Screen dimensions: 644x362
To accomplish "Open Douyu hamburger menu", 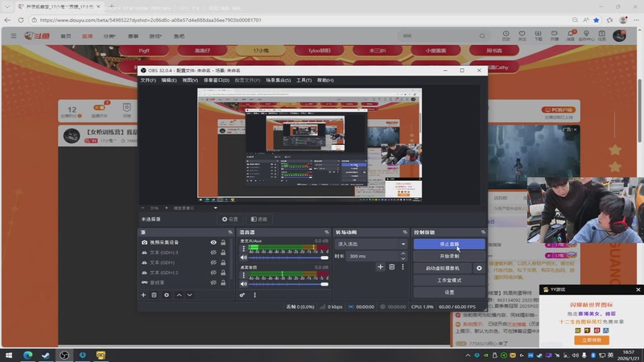I will click(14, 36).
